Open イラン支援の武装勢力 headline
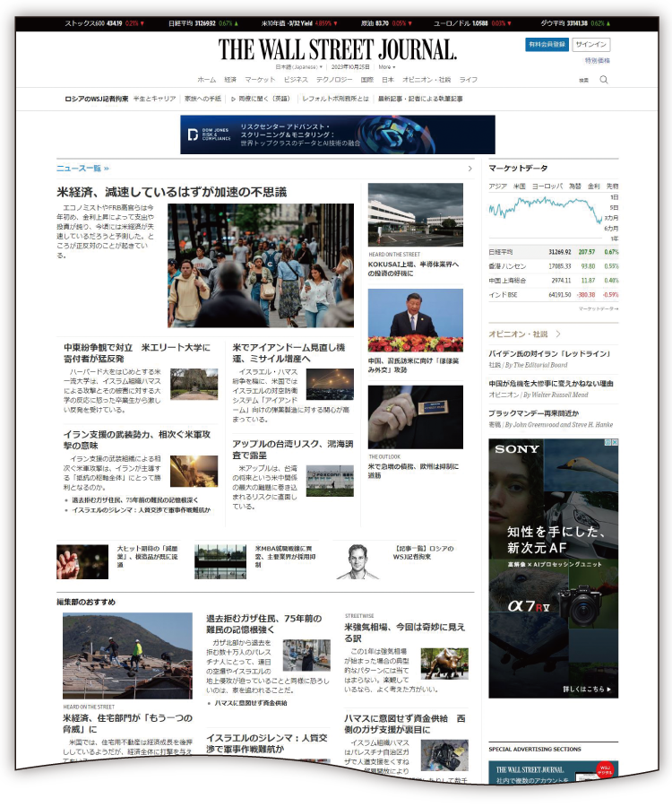 [137, 440]
